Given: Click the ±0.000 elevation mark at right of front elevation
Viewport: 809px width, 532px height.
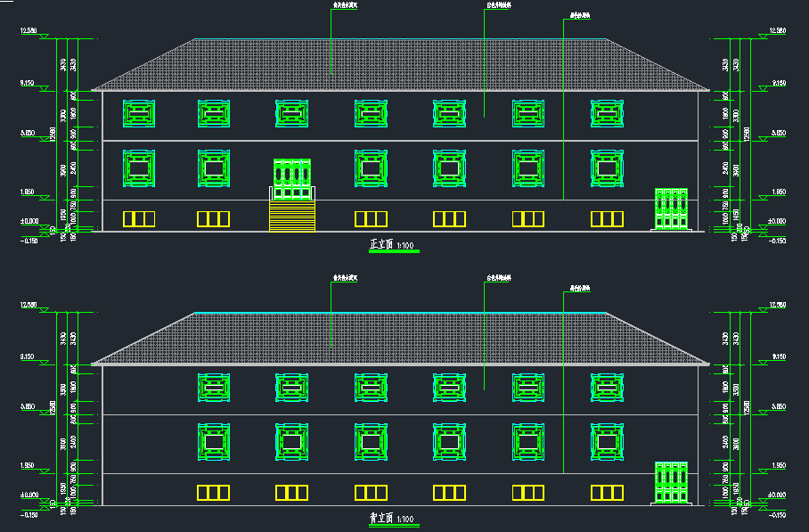Looking at the screenshot, I should (x=777, y=221).
